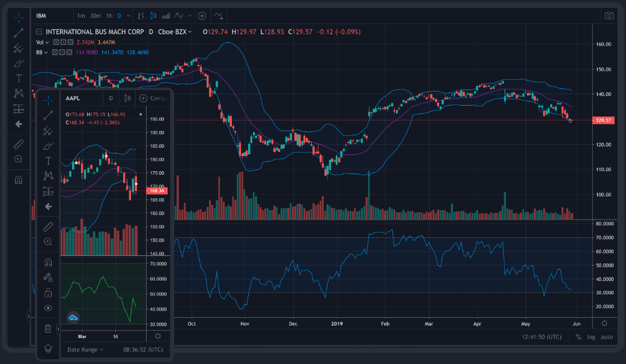Enable log scale on the price axis
The width and height of the screenshot is (626, 364).
(x=591, y=336)
